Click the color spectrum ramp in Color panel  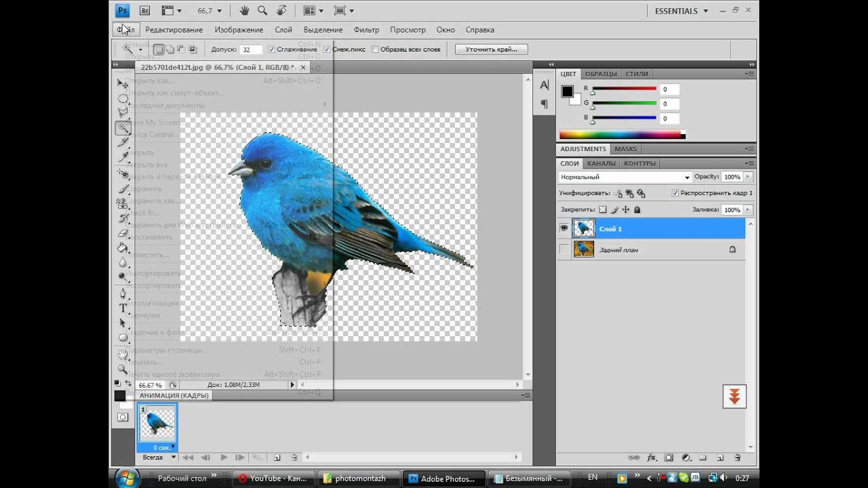coord(620,135)
